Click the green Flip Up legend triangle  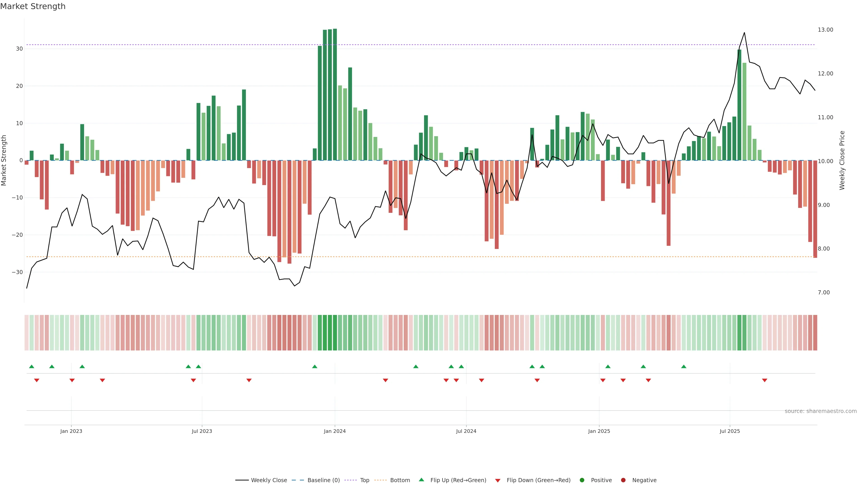[x=421, y=480]
